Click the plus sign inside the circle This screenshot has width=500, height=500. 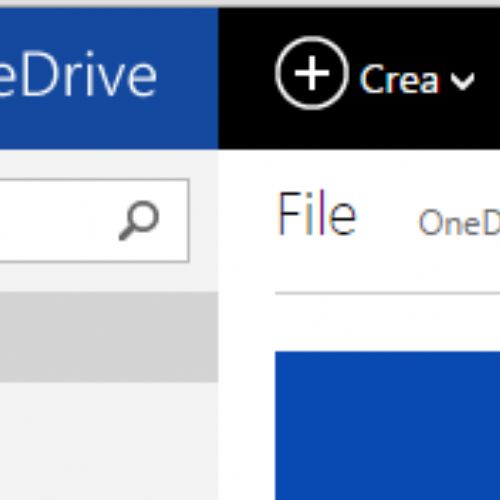click(x=312, y=73)
